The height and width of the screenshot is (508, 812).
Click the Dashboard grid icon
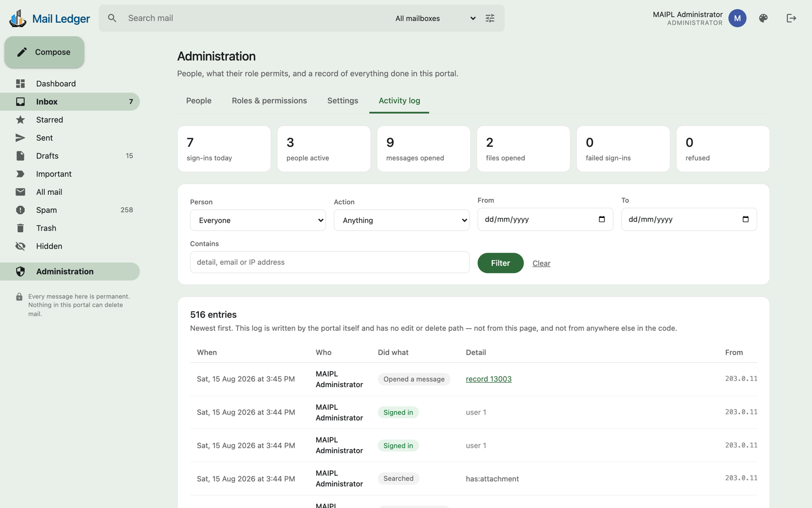20,83
